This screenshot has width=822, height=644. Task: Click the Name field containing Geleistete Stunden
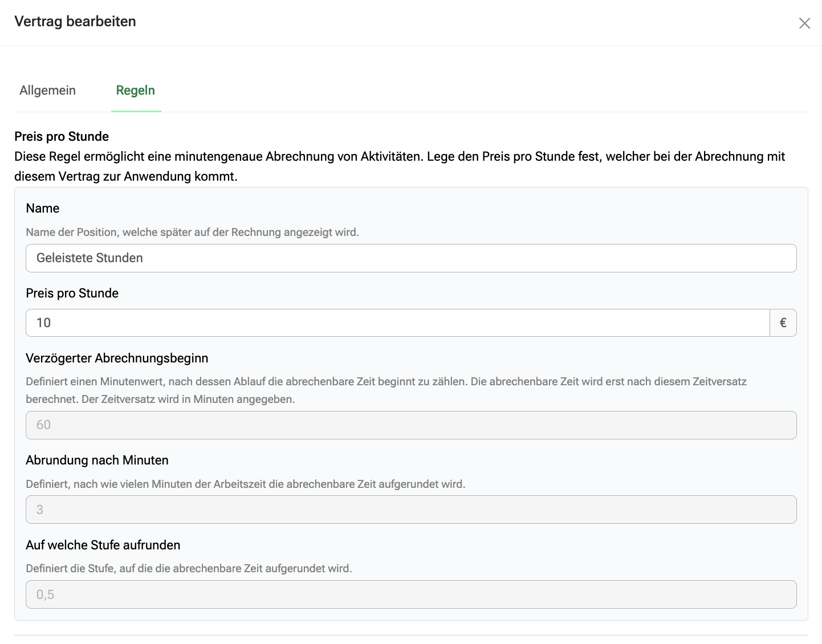(x=411, y=258)
